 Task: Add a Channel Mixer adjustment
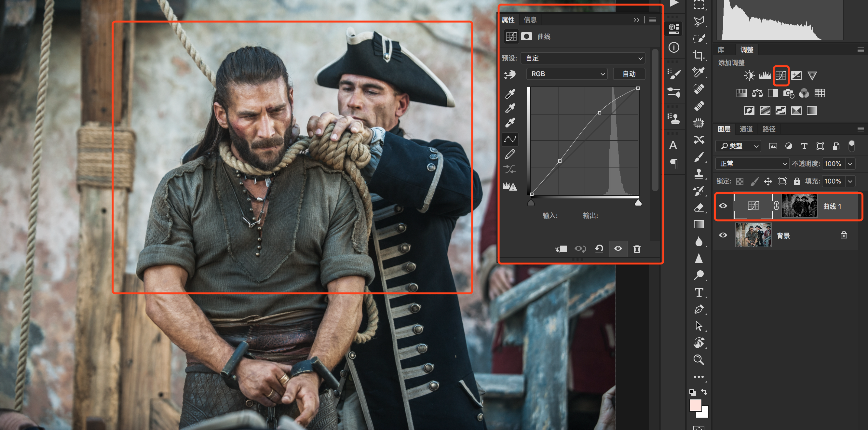pos(804,93)
